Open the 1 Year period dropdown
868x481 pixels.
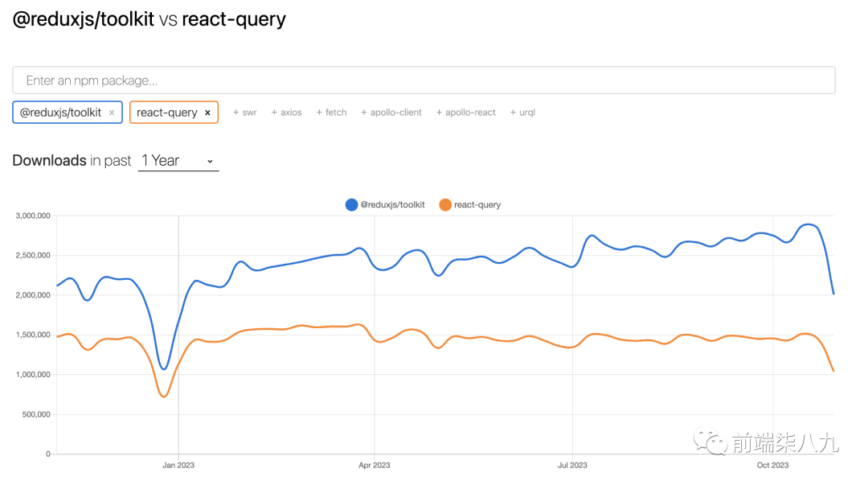click(x=178, y=161)
